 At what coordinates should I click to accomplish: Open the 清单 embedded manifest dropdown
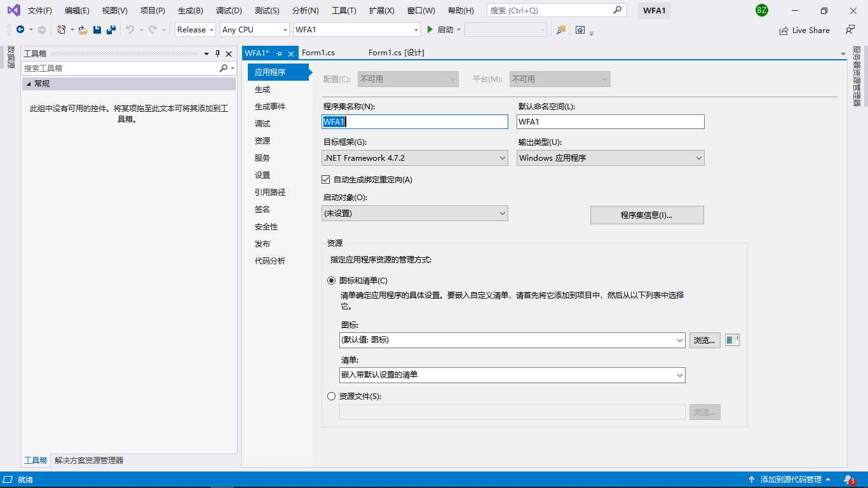[x=512, y=375]
